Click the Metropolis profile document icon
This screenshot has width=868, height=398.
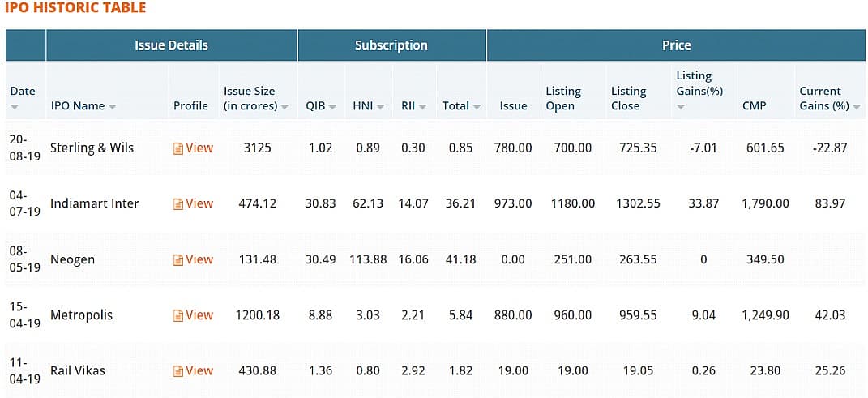pos(178,316)
